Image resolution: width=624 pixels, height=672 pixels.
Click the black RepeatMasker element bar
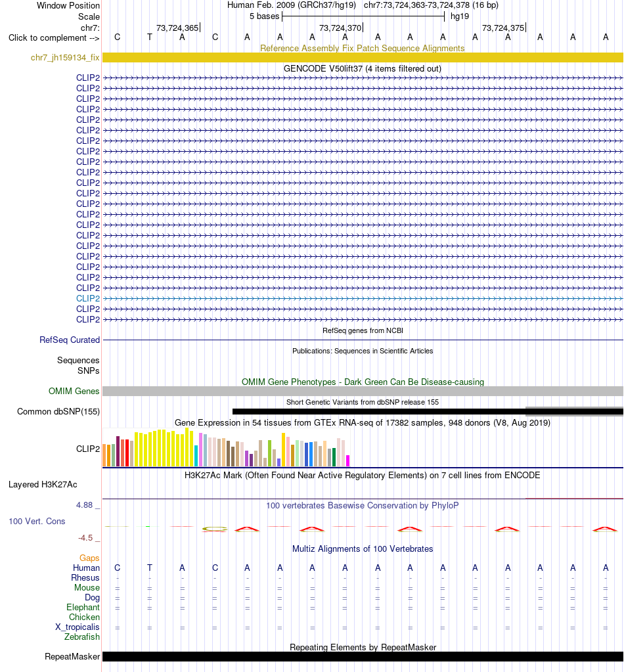[363, 657]
